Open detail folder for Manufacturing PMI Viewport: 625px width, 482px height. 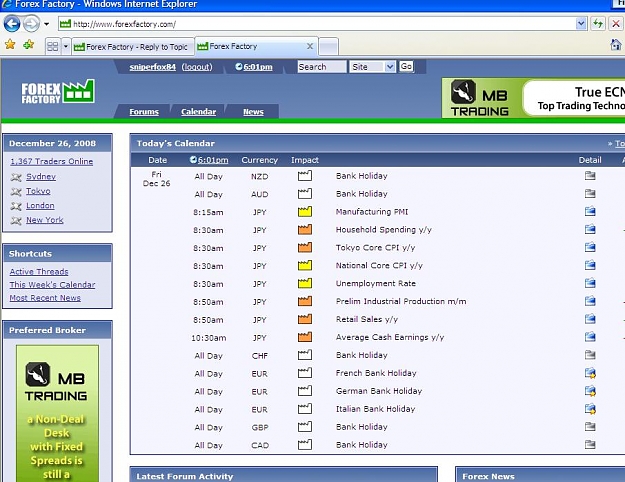(590, 211)
